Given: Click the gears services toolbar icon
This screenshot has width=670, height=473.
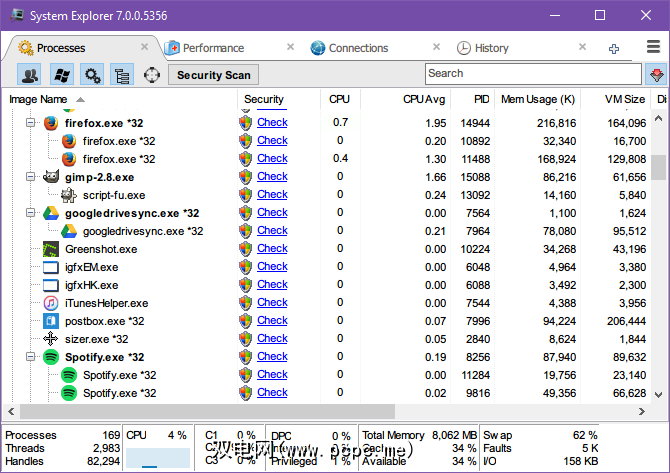Looking at the screenshot, I should pos(92,74).
